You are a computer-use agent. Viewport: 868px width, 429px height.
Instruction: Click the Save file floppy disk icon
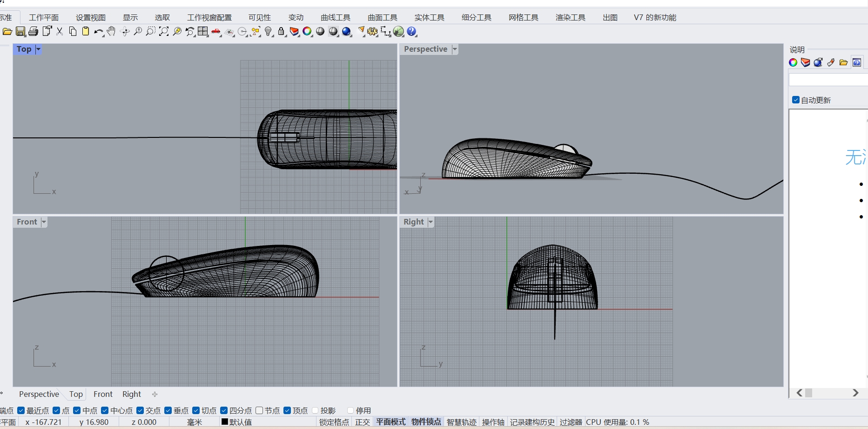tap(20, 32)
